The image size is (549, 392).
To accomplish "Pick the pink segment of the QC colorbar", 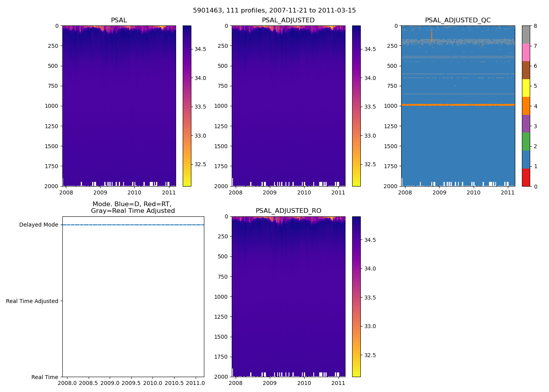I will coord(526,52).
